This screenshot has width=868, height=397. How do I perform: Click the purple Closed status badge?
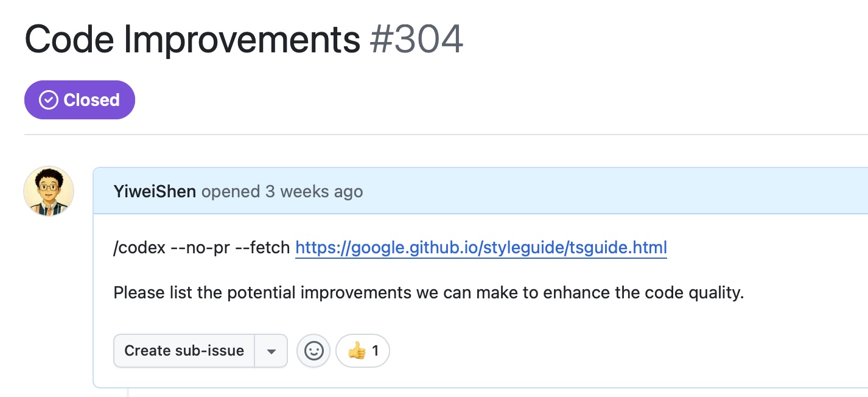coord(80,100)
